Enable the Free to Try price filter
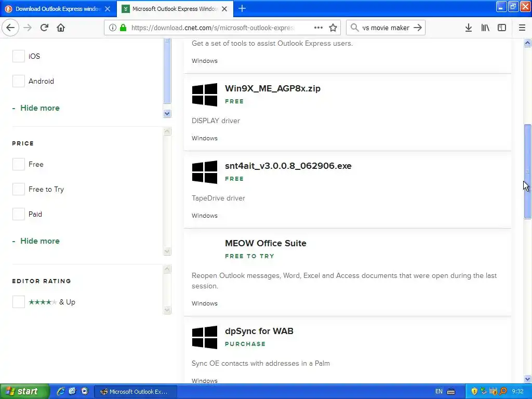This screenshot has width=532, height=399. tap(19, 189)
